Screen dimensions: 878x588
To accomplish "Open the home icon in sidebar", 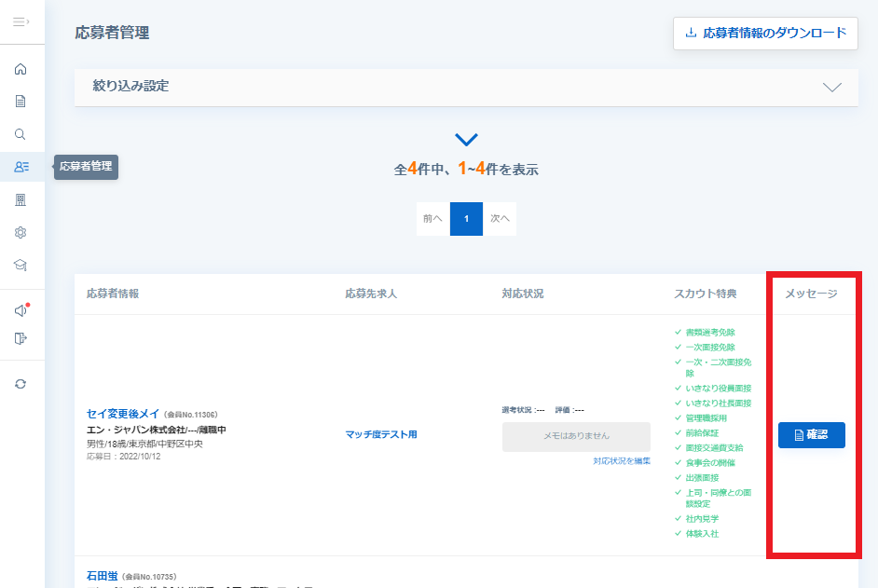I will (21, 69).
